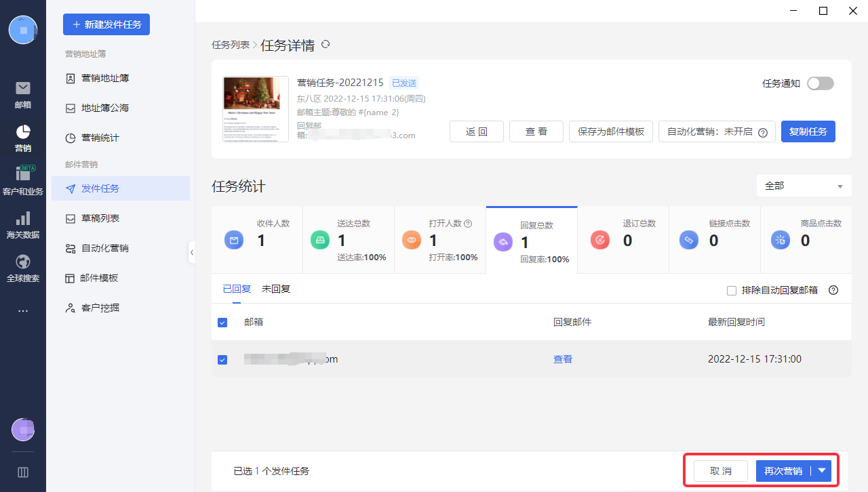Open 草稿列表 in the sidebar menu
Viewport: 868px width, 492px height.
[100, 218]
